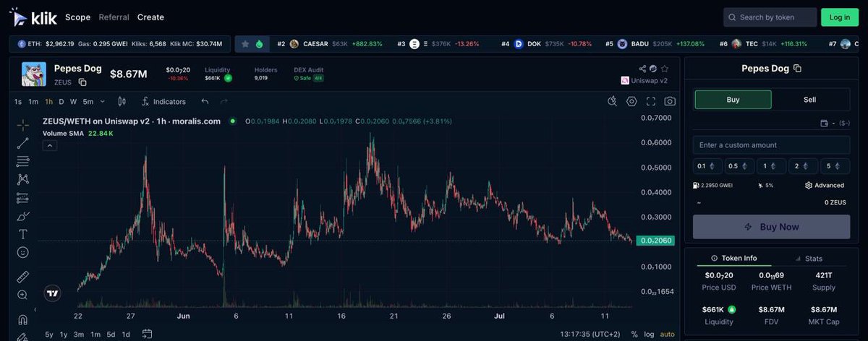Copy Pepes Dog name in trade panel
This screenshot has width=868, height=341.
click(x=797, y=69)
